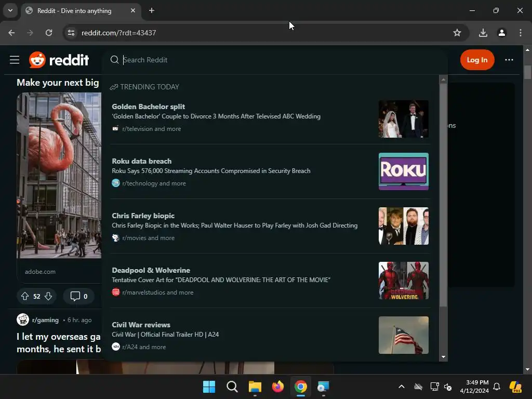The image size is (532, 399).
Task: Open File Explorer from the taskbar
Action: [x=255, y=387]
